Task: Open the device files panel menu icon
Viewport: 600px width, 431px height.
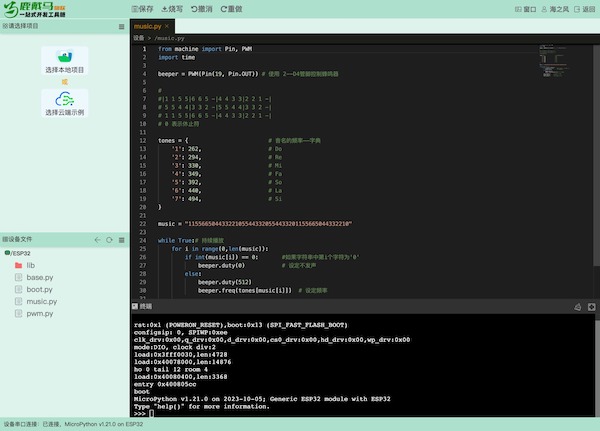Action: coord(119,240)
